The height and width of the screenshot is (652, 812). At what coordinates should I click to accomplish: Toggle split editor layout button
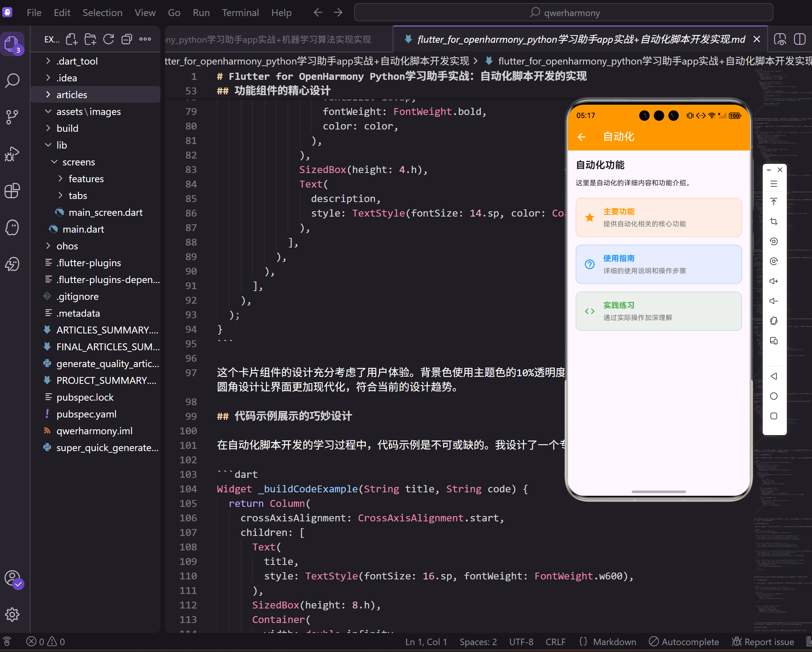coord(799,39)
